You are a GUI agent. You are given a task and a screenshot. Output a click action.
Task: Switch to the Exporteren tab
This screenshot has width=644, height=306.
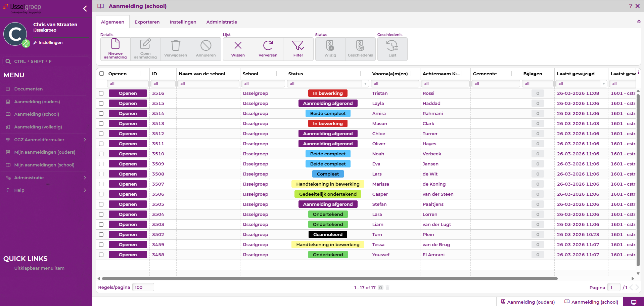(147, 22)
